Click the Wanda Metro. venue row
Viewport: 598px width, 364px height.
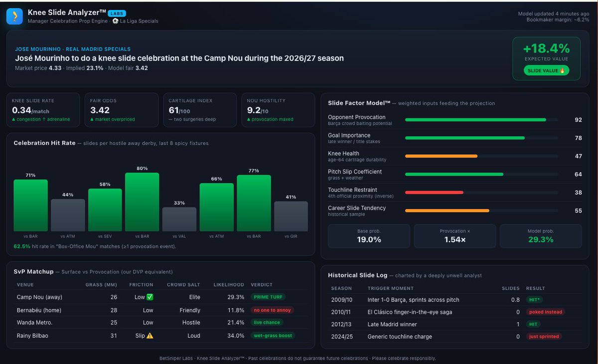coord(161,323)
